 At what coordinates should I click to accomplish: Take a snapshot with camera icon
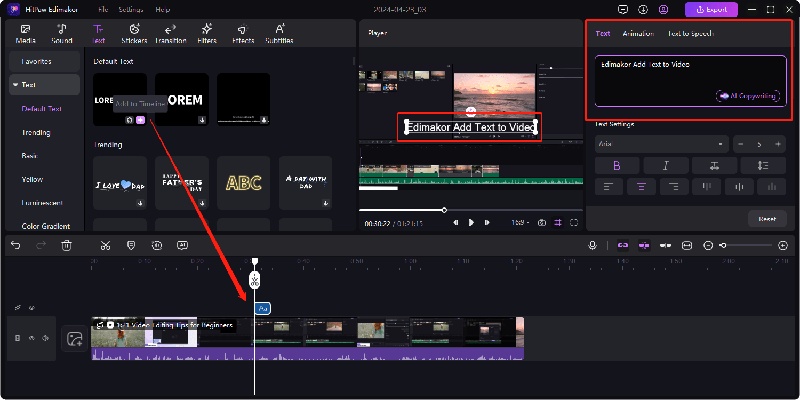pyautogui.click(x=542, y=223)
